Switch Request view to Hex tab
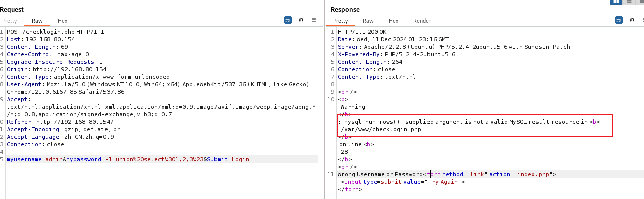The width and height of the screenshot is (644, 199). (x=62, y=21)
